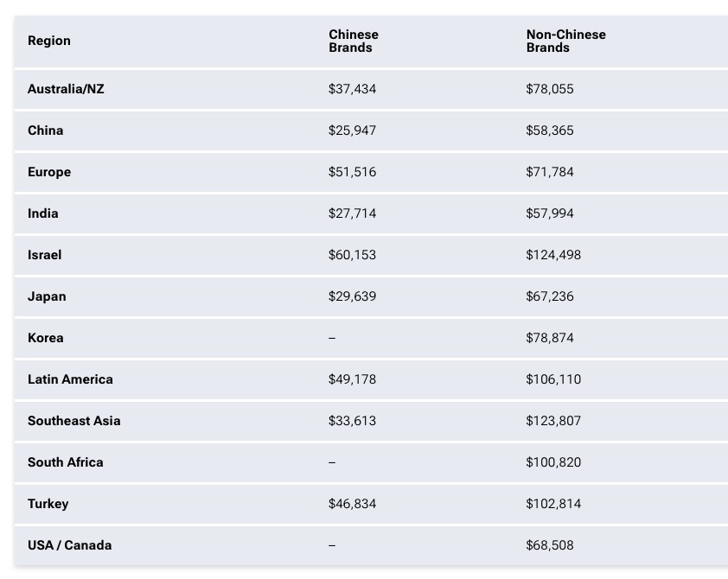The width and height of the screenshot is (728, 579).
Task: Select the Australia/NZ row label
Action: (66, 89)
